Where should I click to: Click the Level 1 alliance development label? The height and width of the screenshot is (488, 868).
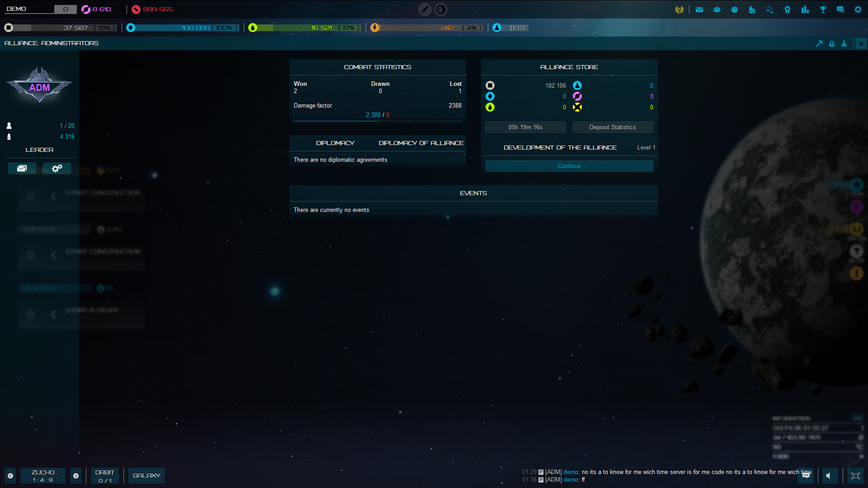coord(646,148)
